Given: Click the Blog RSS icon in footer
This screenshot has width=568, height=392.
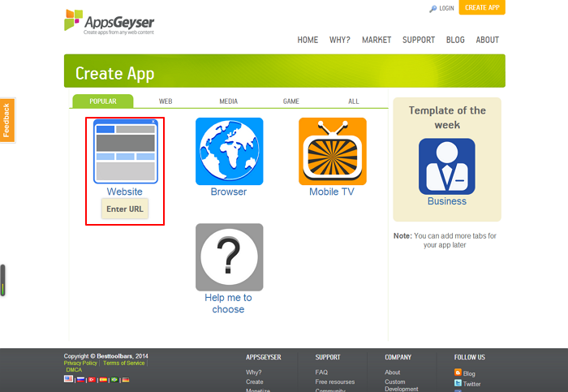Looking at the screenshot, I should pyautogui.click(x=458, y=373).
